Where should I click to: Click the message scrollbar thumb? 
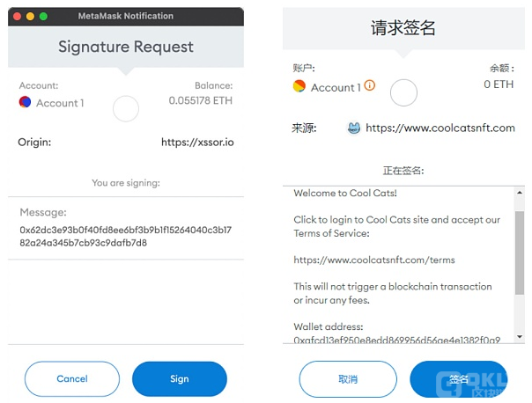[x=520, y=253]
